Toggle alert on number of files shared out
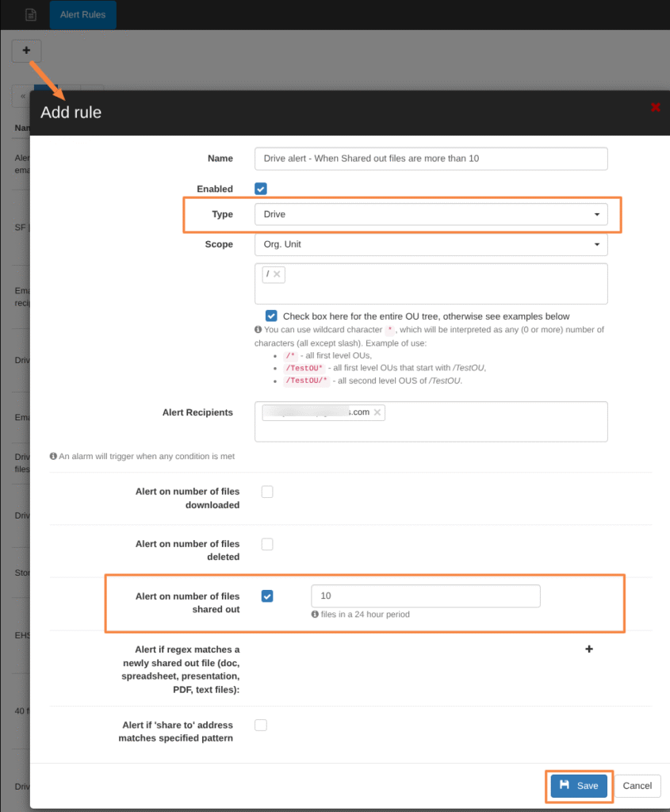 coord(267,596)
